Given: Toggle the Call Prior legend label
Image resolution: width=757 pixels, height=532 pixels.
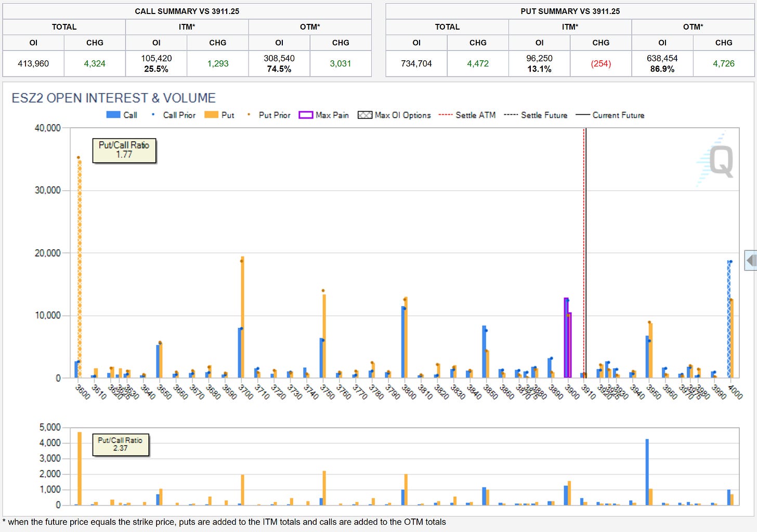Looking at the screenshot, I should [x=179, y=115].
